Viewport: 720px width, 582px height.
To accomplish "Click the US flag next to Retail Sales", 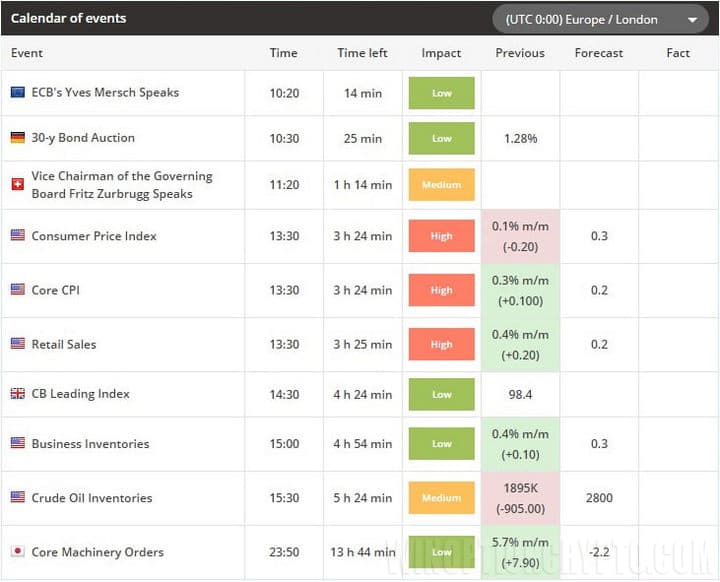I will coord(17,344).
